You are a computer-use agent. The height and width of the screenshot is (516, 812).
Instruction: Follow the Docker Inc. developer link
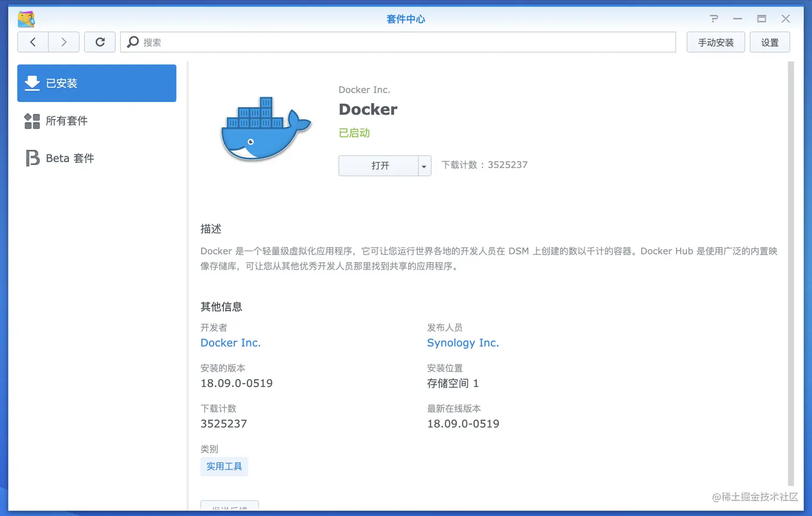[x=230, y=343]
